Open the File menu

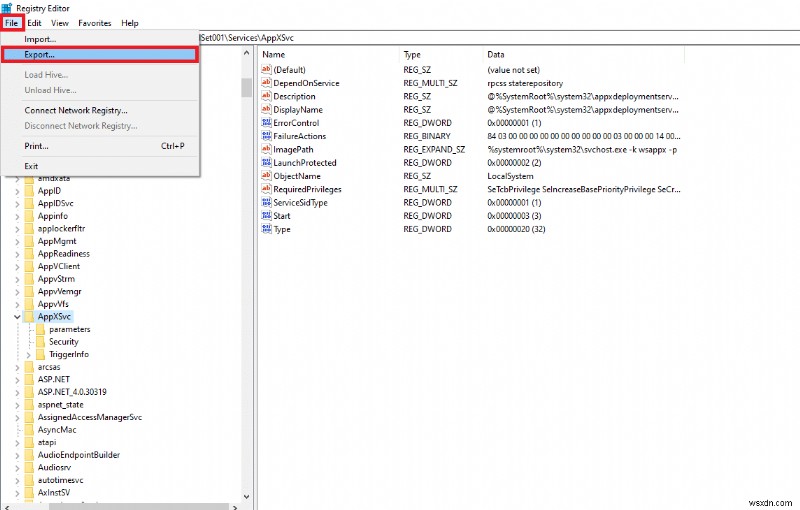[12, 23]
